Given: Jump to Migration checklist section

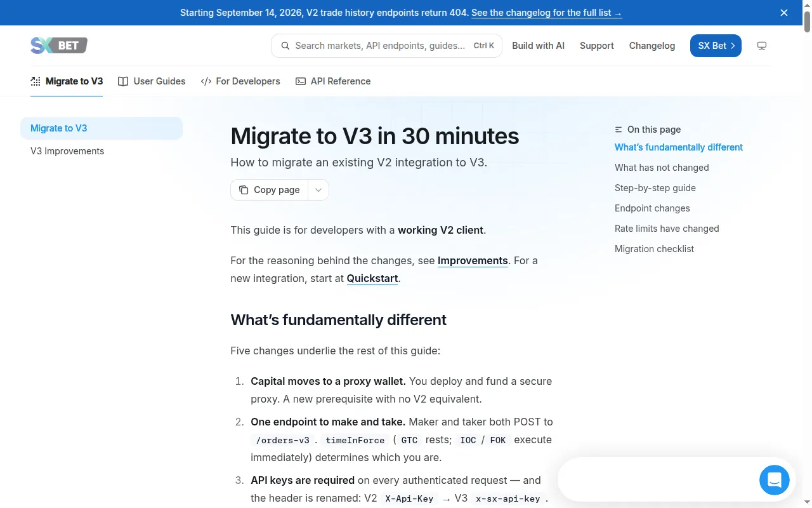Looking at the screenshot, I should click(x=654, y=249).
